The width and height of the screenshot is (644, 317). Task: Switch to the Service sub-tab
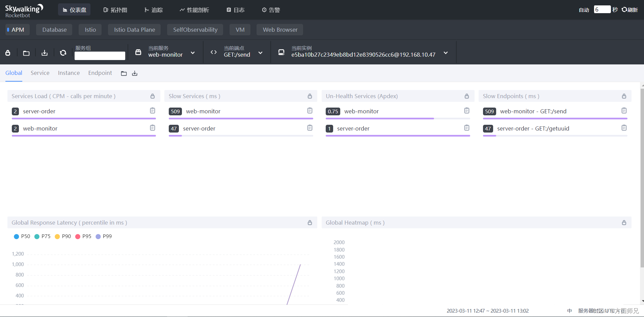pos(40,73)
